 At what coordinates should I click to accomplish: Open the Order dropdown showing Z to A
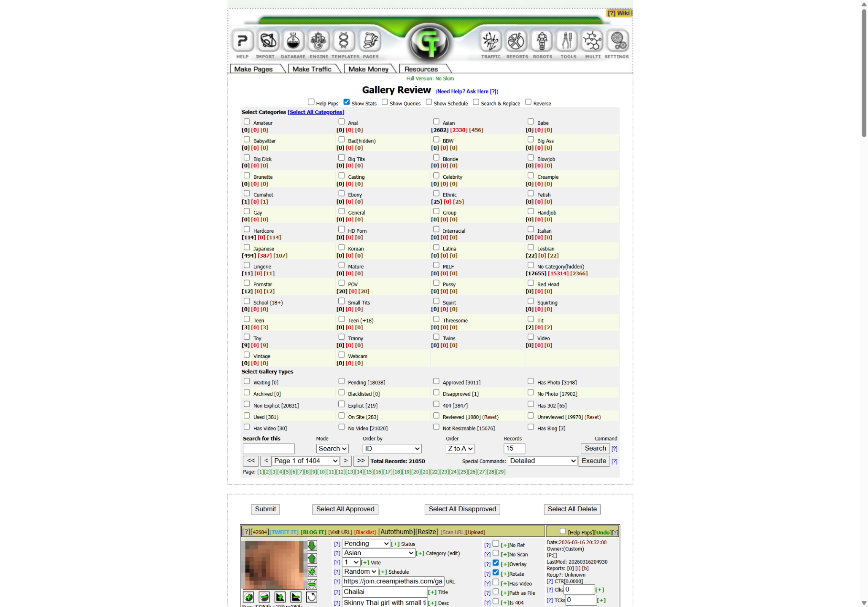coord(460,449)
